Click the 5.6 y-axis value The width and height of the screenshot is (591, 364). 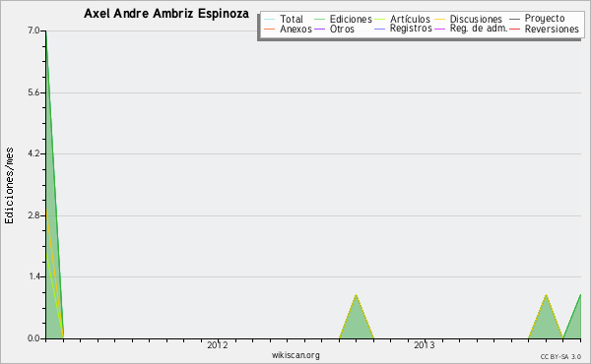[x=33, y=92]
